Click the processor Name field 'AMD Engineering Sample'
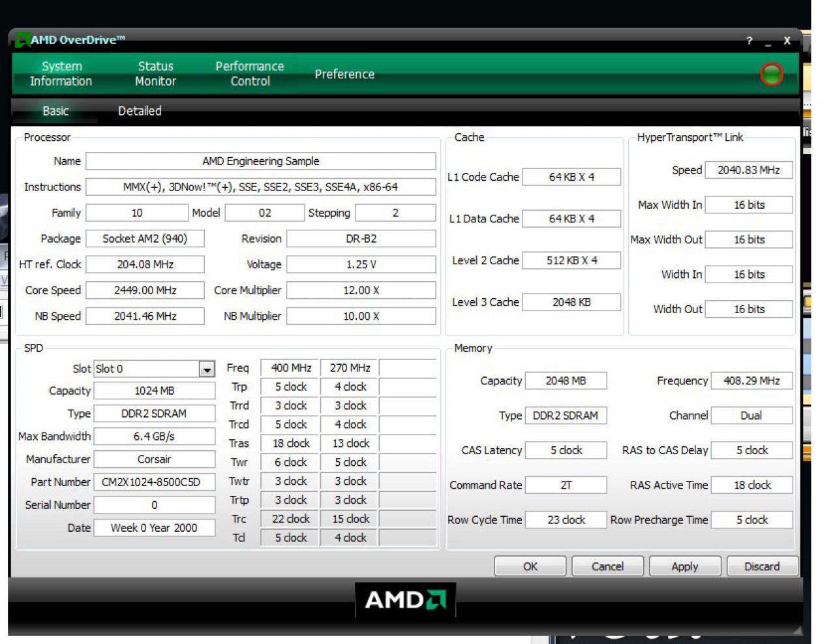Screen dimensions: 835x644 [x=261, y=161]
